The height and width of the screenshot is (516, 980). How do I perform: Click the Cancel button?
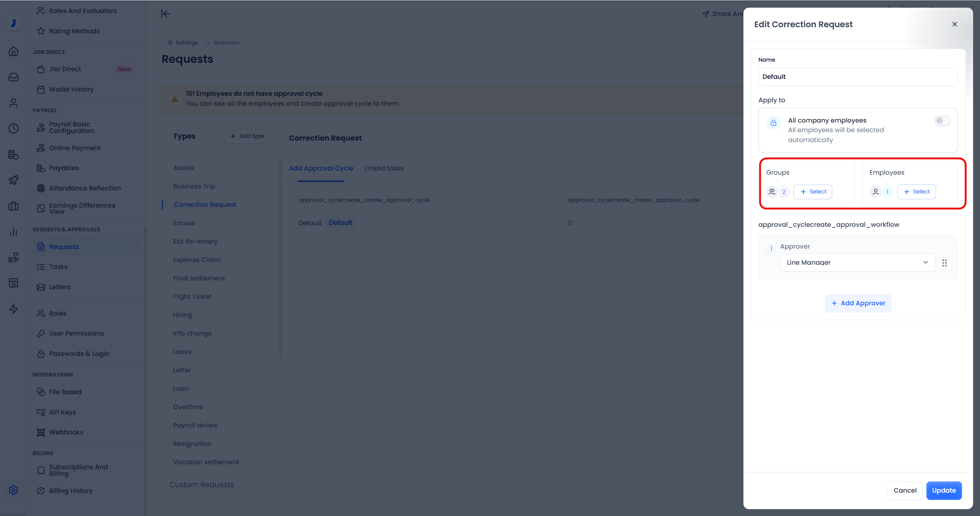tap(905, 490)
